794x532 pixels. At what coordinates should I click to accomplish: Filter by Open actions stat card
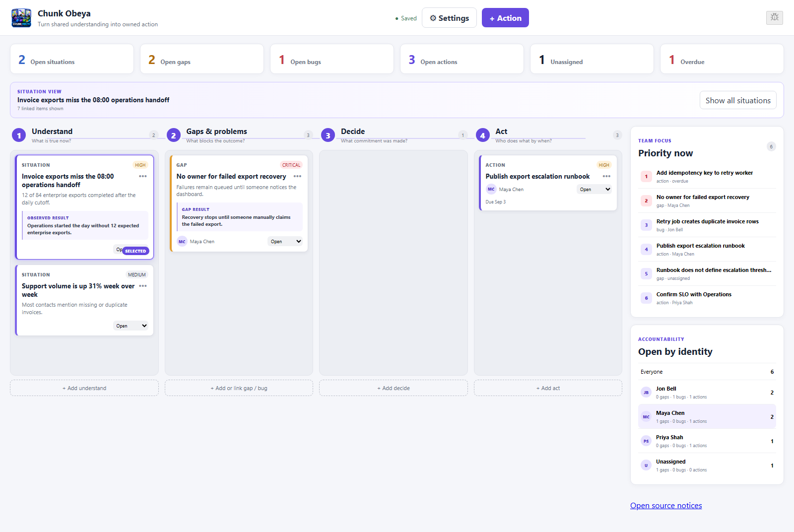[x=462, y=59]
